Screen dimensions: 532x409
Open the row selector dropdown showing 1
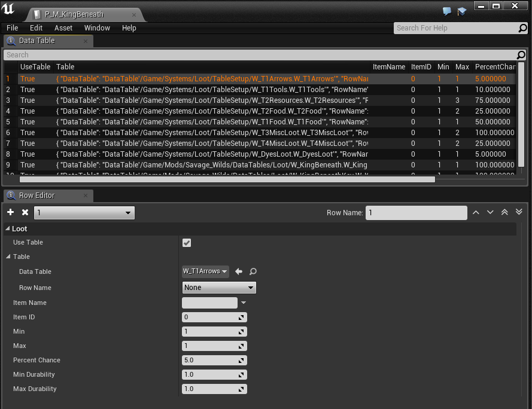click(x=84, y=213)
